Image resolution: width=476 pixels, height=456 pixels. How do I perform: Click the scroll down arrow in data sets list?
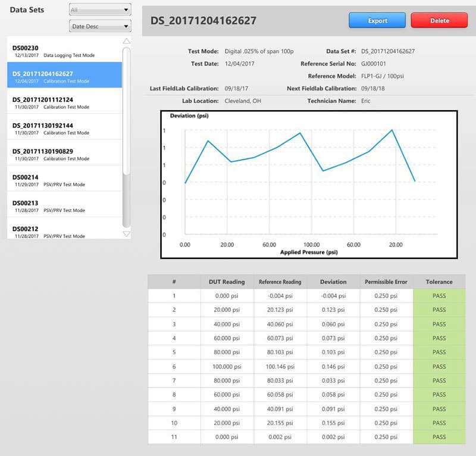coord(126,234)
